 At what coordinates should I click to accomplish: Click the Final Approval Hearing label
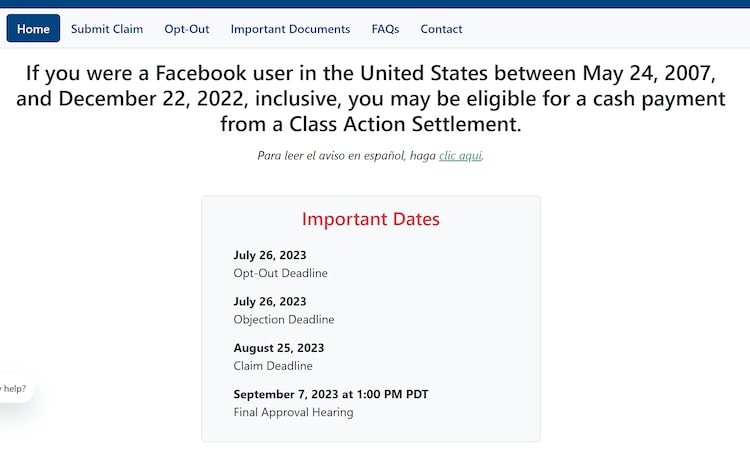[293, 412]
